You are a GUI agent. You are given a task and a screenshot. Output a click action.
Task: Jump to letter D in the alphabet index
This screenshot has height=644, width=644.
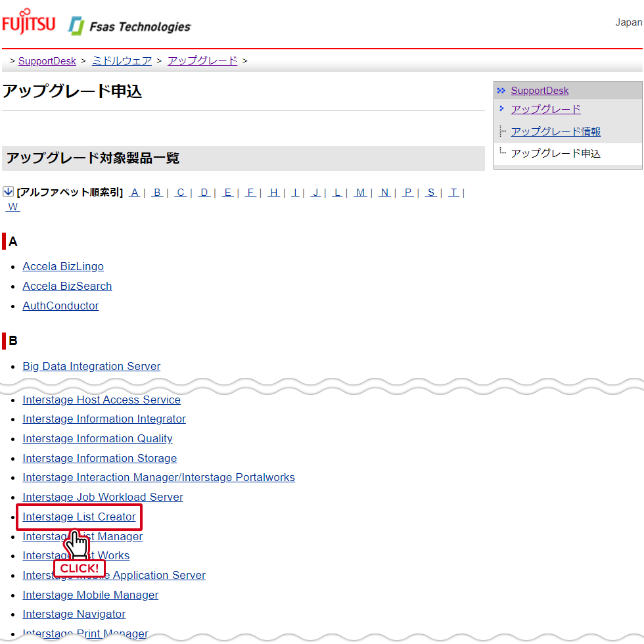coord(204,192)
